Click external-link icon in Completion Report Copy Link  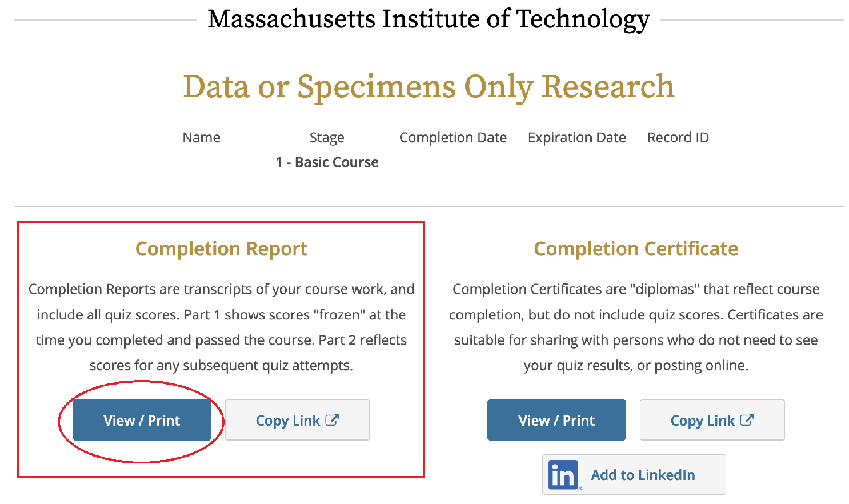click(x=333, y=420)
